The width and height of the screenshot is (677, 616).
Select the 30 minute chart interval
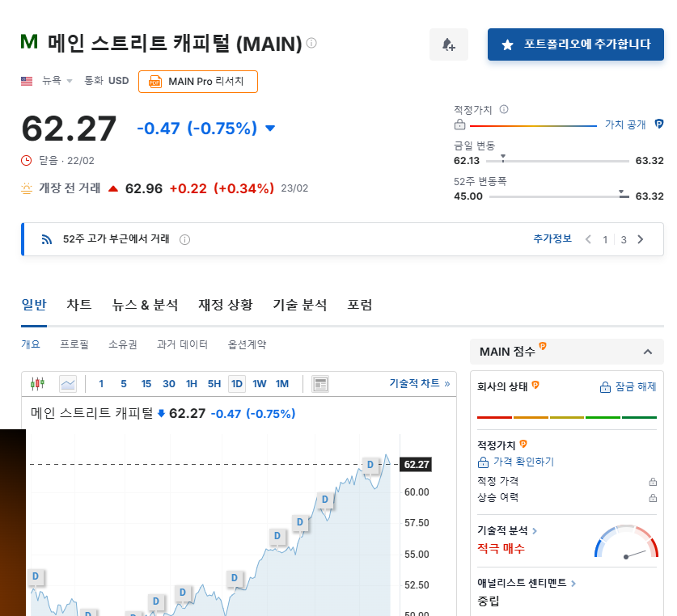[169, 384]
